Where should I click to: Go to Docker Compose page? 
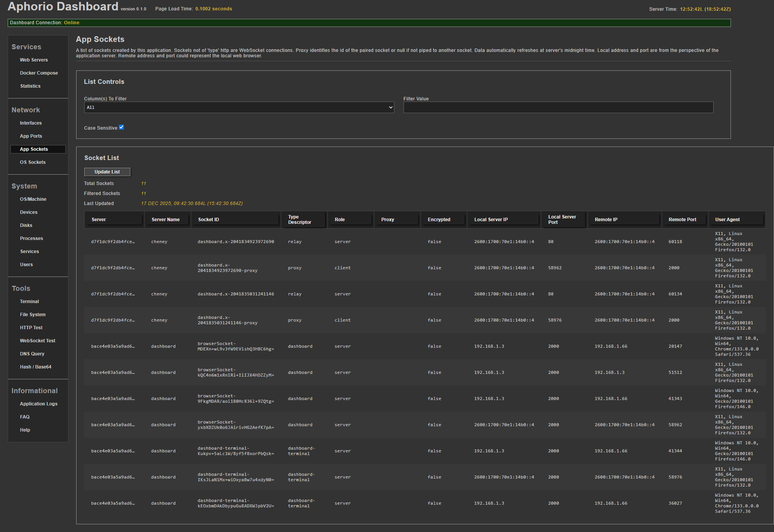click(39, 73)
